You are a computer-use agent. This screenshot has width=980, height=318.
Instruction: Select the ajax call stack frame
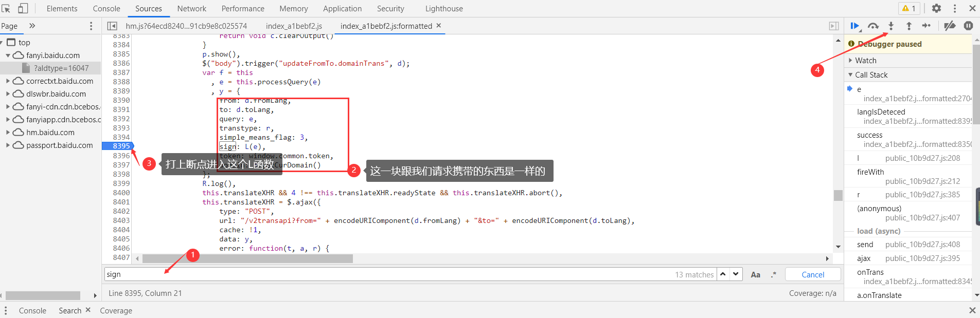point(908,258)
